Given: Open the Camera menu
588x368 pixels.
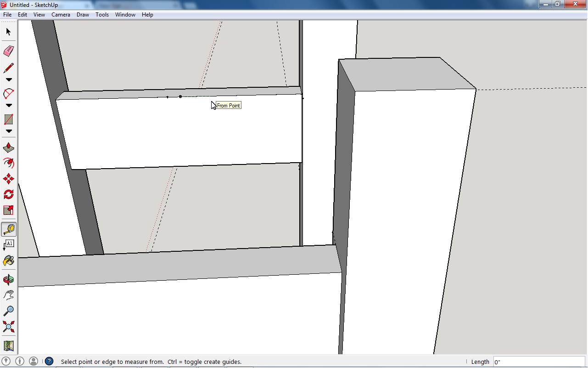Looking at the screenshot, I should point(61,14).
